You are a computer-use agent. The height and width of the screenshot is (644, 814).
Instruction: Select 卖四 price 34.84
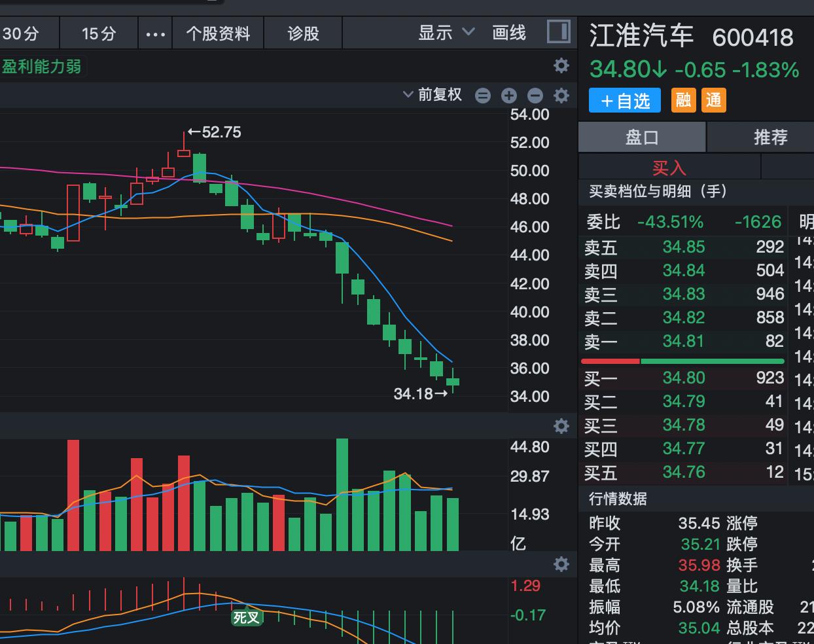click(x=684, y=270)
